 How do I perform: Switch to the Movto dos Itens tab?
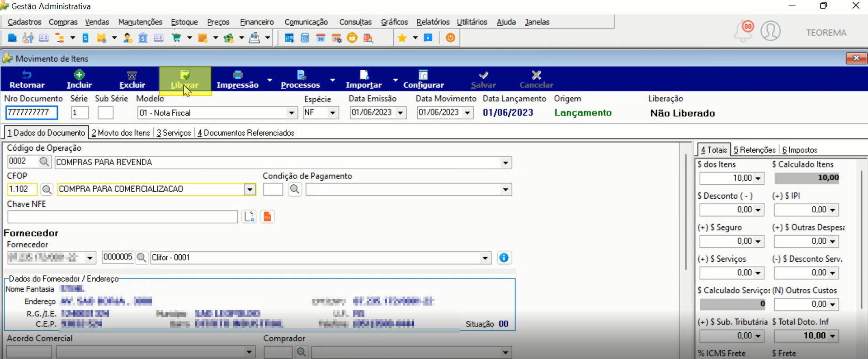(x=121, y=133)
